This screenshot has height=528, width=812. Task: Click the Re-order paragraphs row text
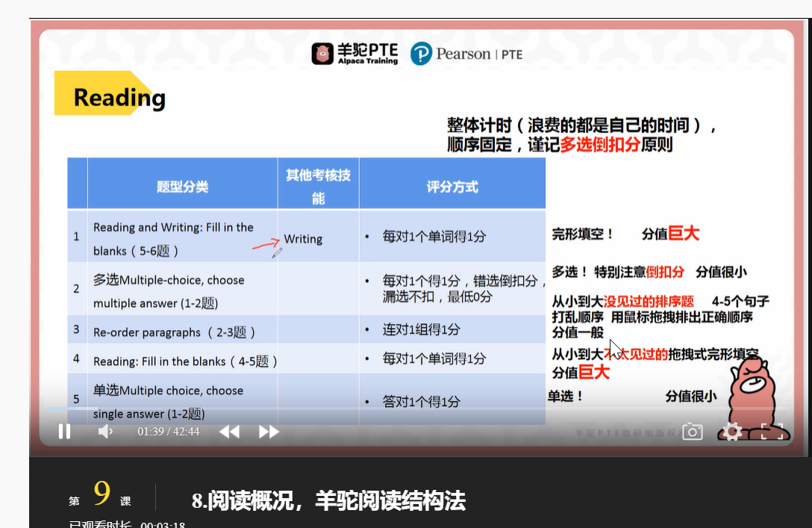(174, 332)
